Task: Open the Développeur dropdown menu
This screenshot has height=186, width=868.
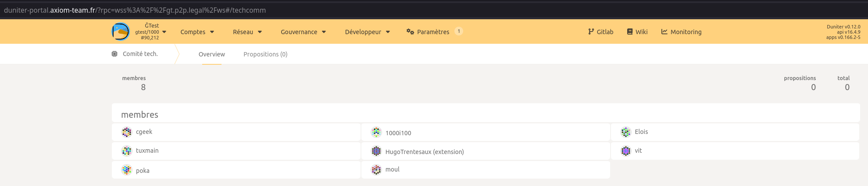Action: coord(367,32)
